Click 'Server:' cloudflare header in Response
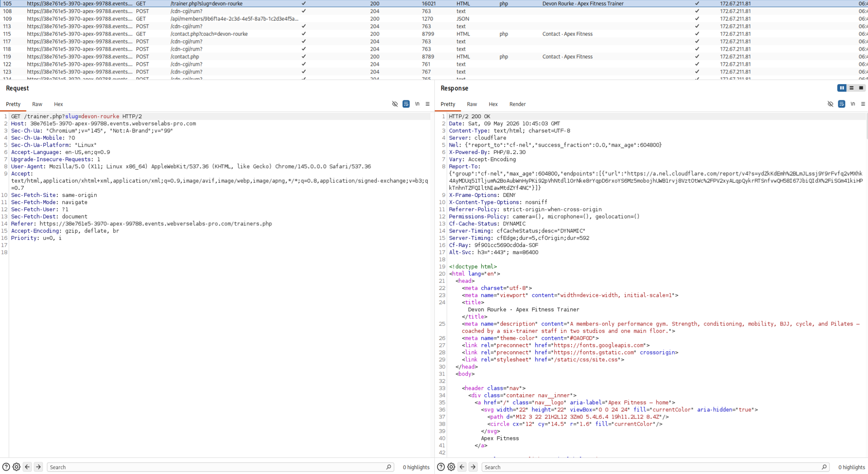The height and width of the screenshot is (474, 868). (460, 138)
